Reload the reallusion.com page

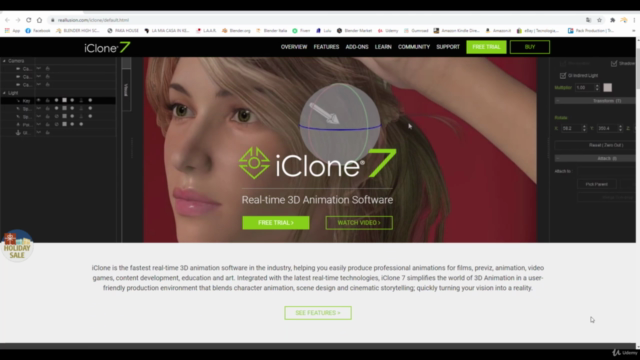pos(29,20)
